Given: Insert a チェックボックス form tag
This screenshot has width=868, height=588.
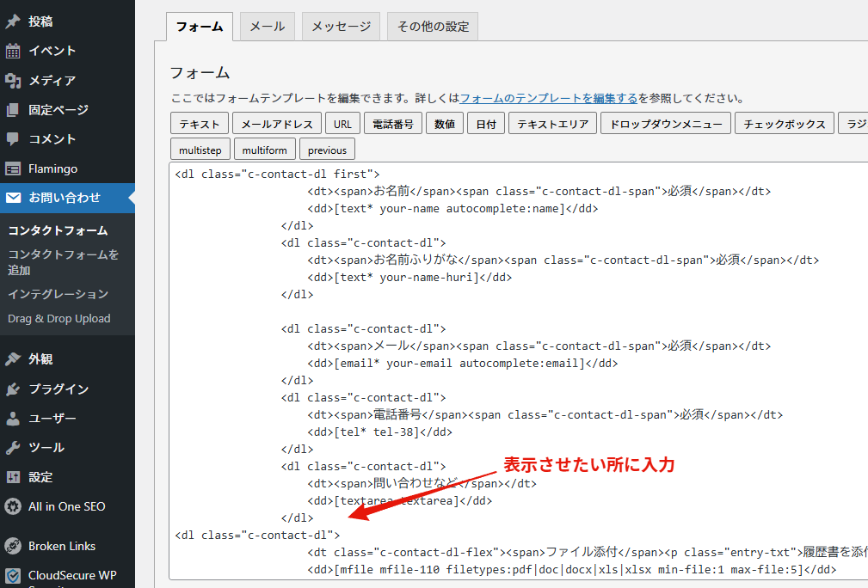Looking at the screenshot, I should tap(785, 124).
